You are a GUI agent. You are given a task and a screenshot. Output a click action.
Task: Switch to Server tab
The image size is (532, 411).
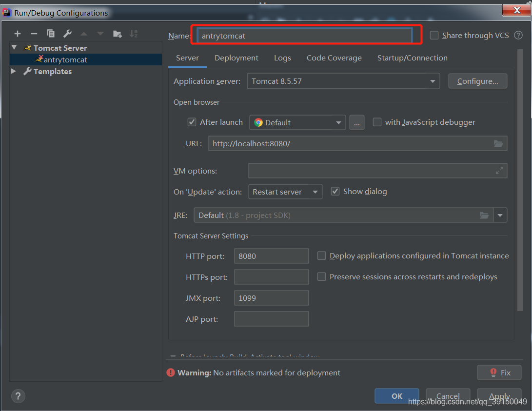(x=187, y=58)
